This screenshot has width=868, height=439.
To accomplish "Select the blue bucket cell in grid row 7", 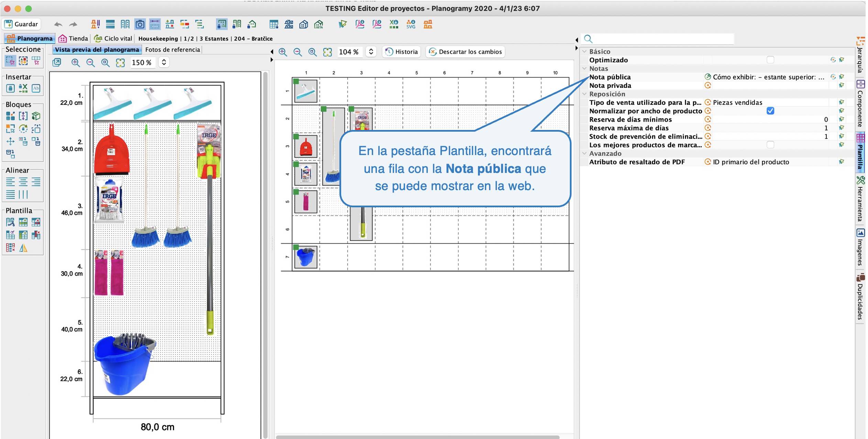I will pyautogui.click(x=306, y=257).
